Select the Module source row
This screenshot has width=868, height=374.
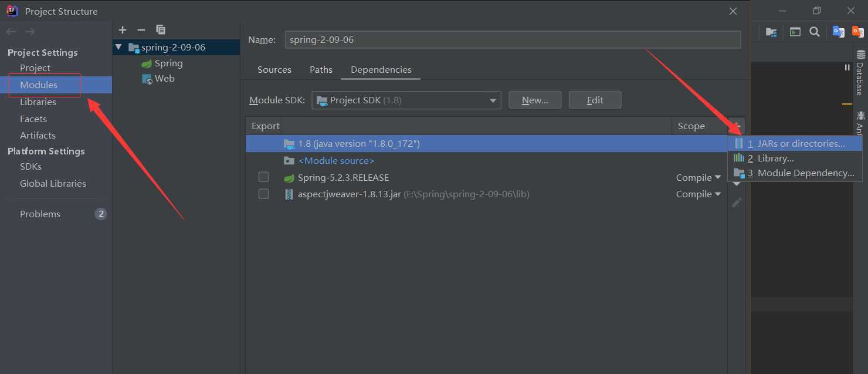(x=486, y=160)
